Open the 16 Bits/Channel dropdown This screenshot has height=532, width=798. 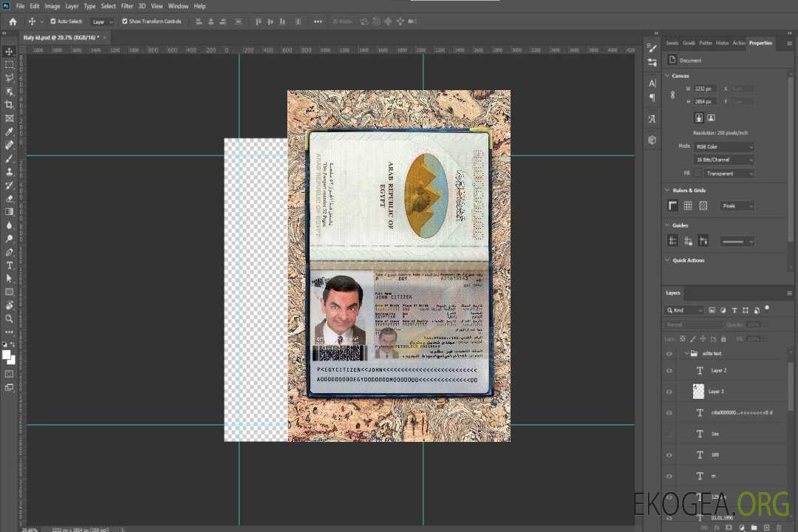pos(723,160)
